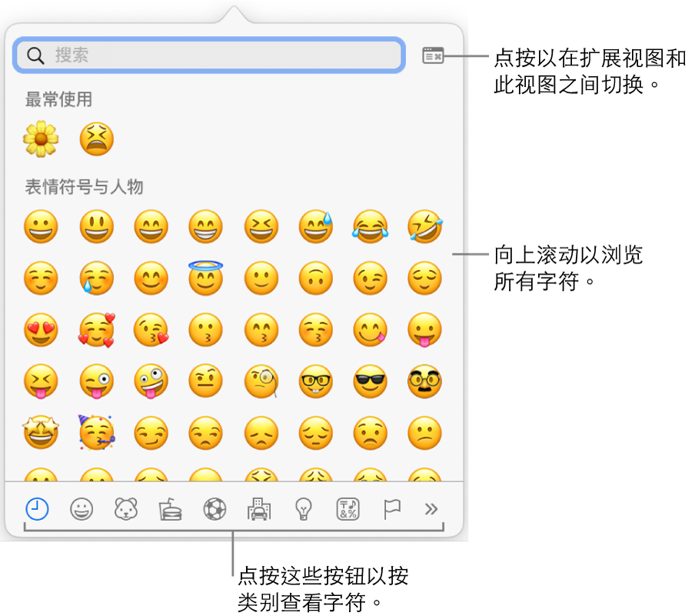The image size is (695, 616).
Task: Show more categories with double chevron
Action: (x=431, y=508)
